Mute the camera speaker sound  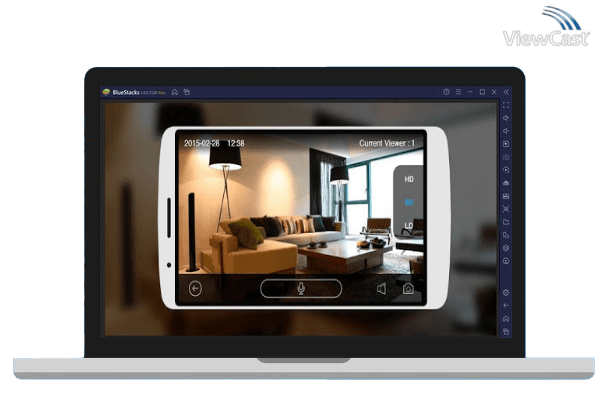click(381, 289)
